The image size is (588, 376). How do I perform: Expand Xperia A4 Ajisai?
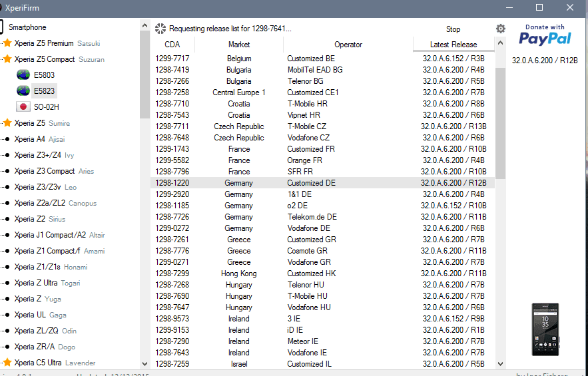pos(39,139)
